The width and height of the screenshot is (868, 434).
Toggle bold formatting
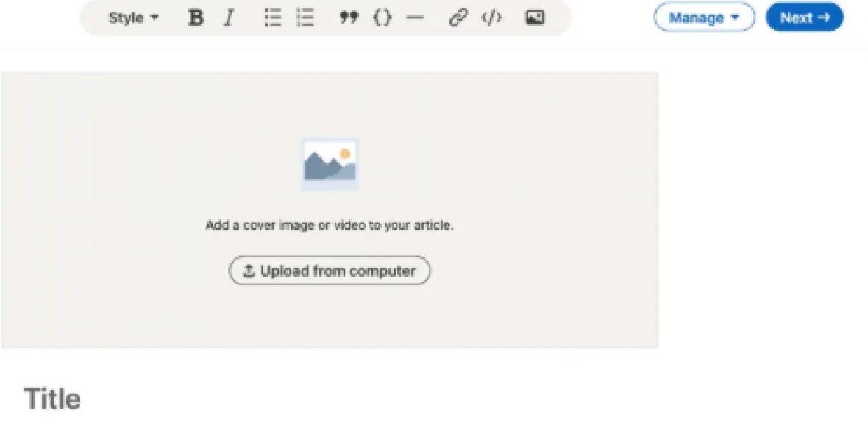(x=196, y=18)
